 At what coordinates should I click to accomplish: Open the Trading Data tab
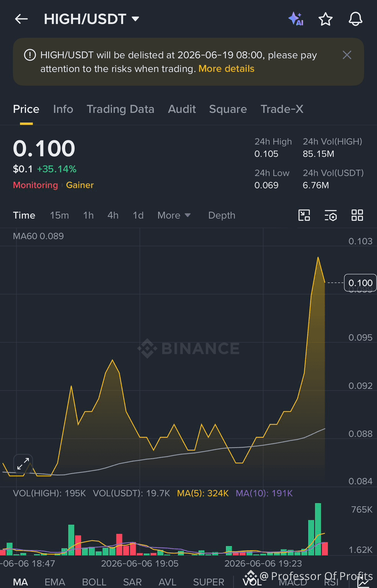[x=120, y=109]
